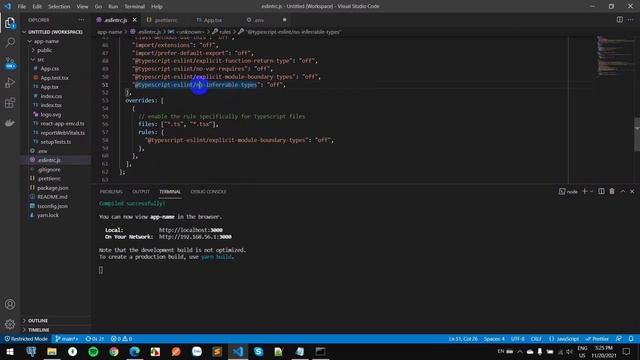The width and height of the screenshot is (640, 360).
Task: Open the Source Control view
Action: (x=10, y=63)
